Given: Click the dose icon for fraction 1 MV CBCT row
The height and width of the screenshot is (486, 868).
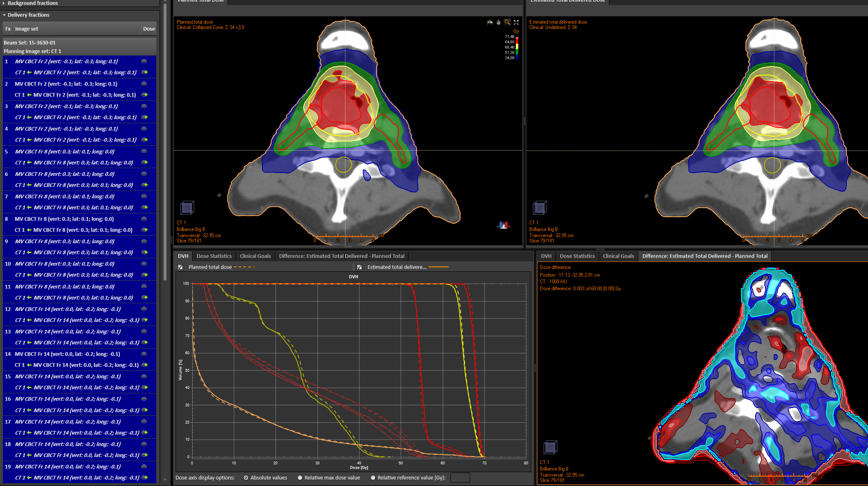Looking at the screenshot, I should 144,61.
